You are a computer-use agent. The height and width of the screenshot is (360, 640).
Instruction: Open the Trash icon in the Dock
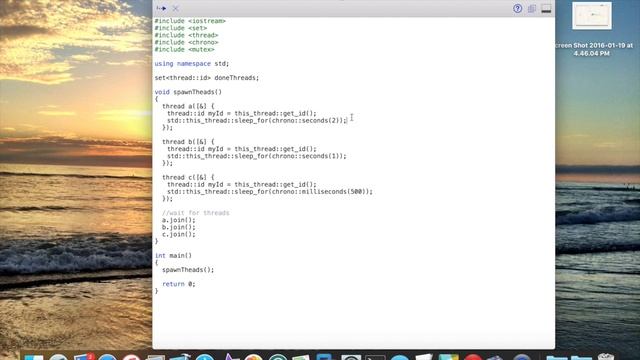(x=606, y=357)
